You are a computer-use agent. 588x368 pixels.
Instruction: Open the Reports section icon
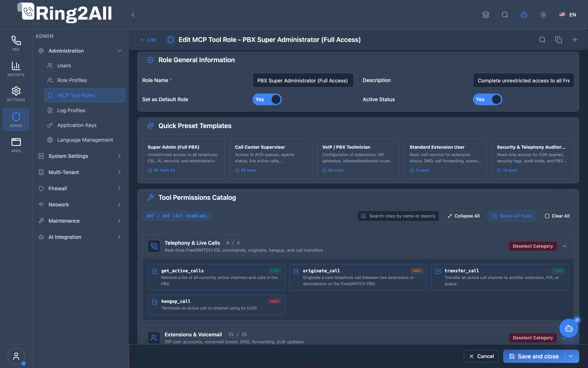pyautogui.click(x=16, y=69)
